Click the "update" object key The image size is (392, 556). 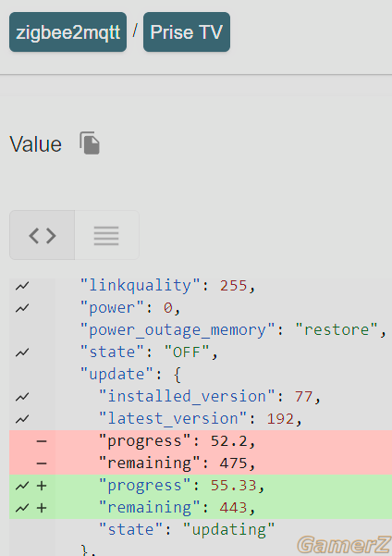point(119,375)
